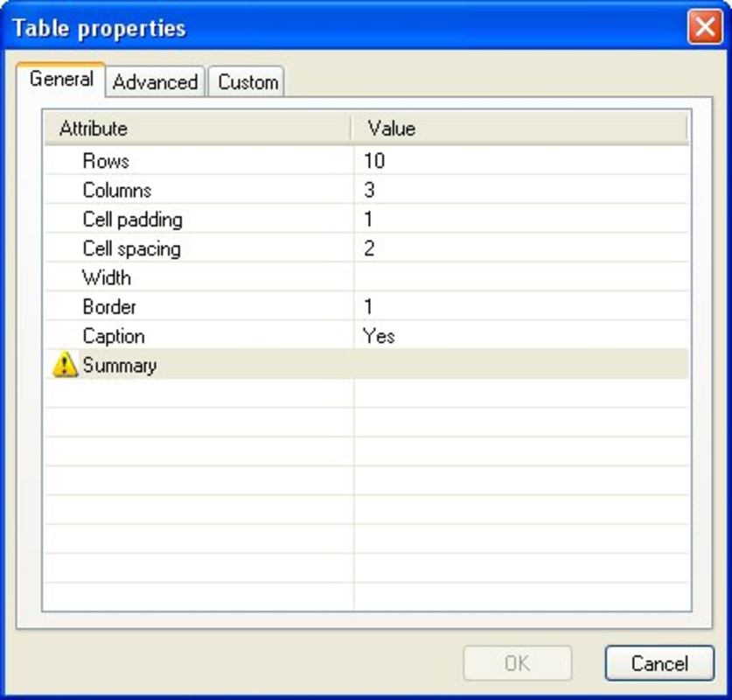This screenshot has width=732, height=700.
Task: Click the disabled OK button
Action: pos(517,663)
